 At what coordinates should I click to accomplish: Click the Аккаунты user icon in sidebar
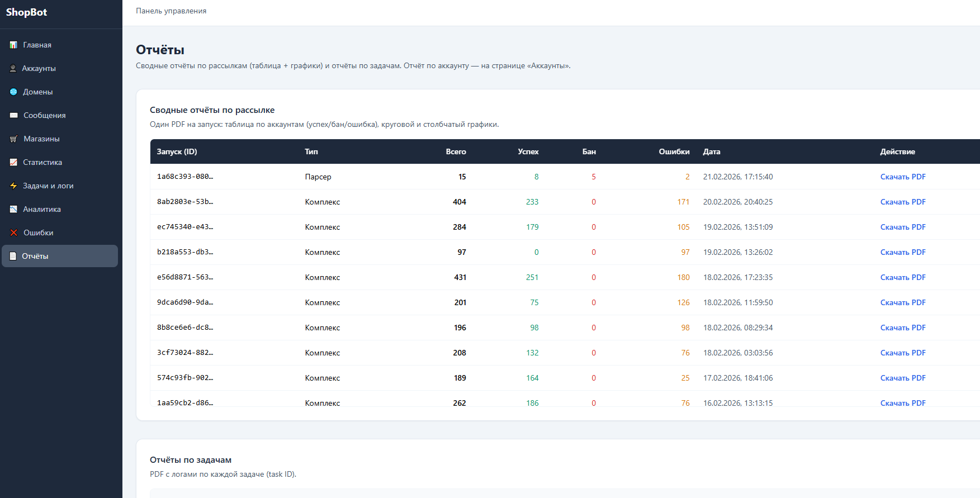click(13, 68)
